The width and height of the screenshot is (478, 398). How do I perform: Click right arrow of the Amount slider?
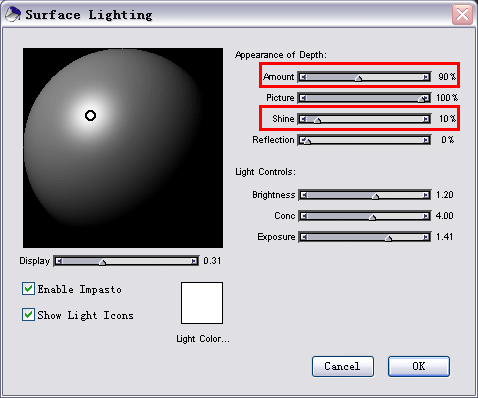[426, 77]
